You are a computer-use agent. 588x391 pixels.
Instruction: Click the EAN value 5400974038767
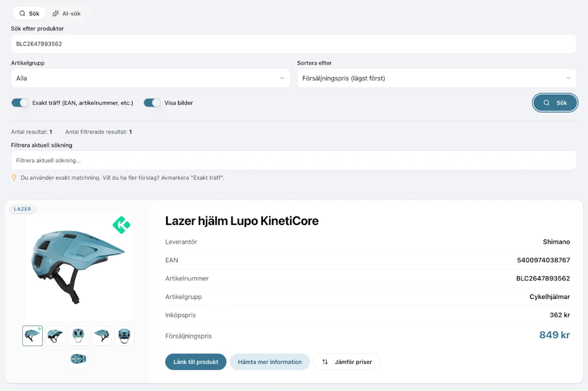pos(543,260)
